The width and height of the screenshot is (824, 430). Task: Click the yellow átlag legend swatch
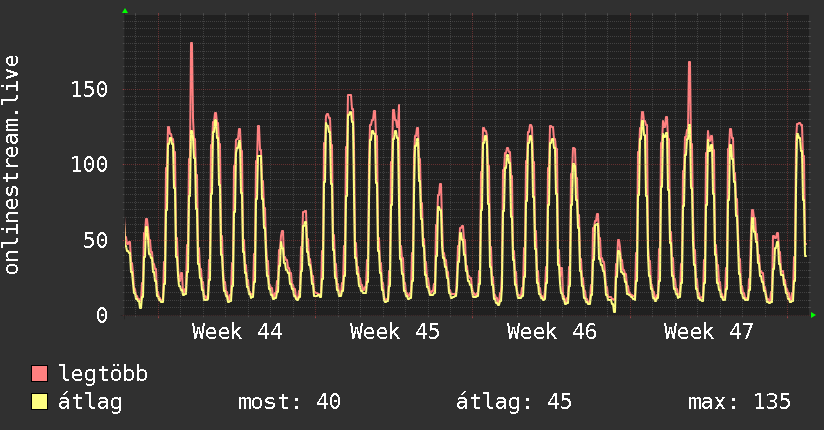coord(39,402)
